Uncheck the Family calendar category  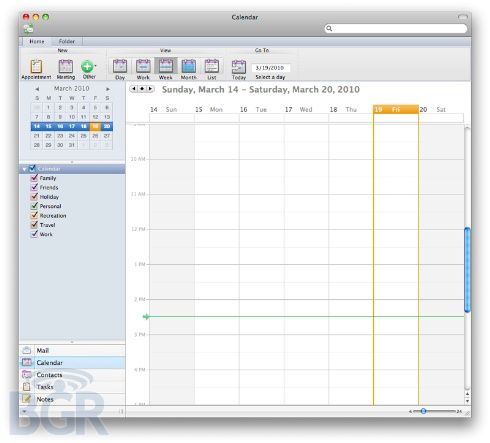(34, 178)
